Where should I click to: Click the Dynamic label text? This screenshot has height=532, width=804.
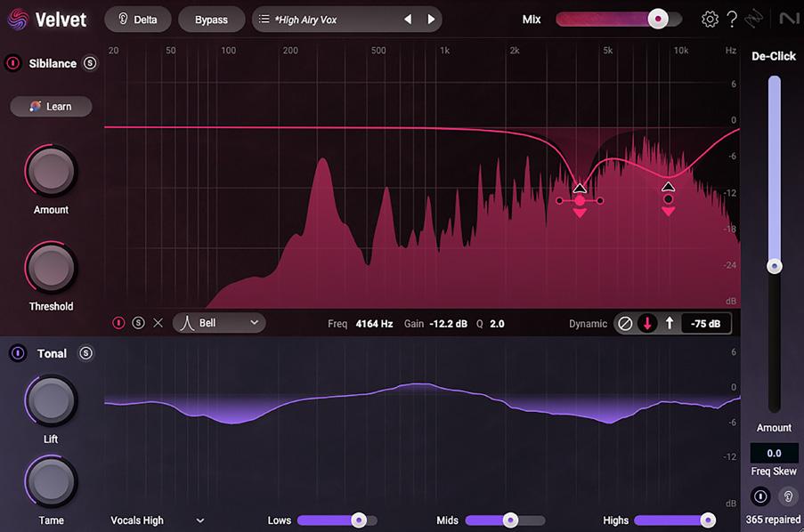[588, 324]
